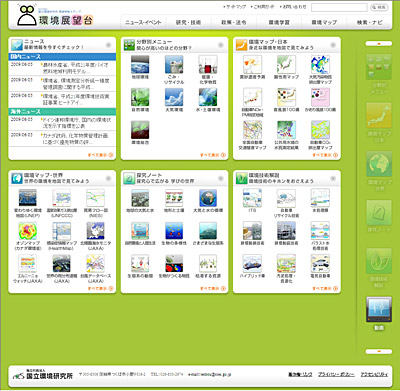400x391 pixels.
Task: Open the 環境総合 seedling icon
Action: (140, 130)
